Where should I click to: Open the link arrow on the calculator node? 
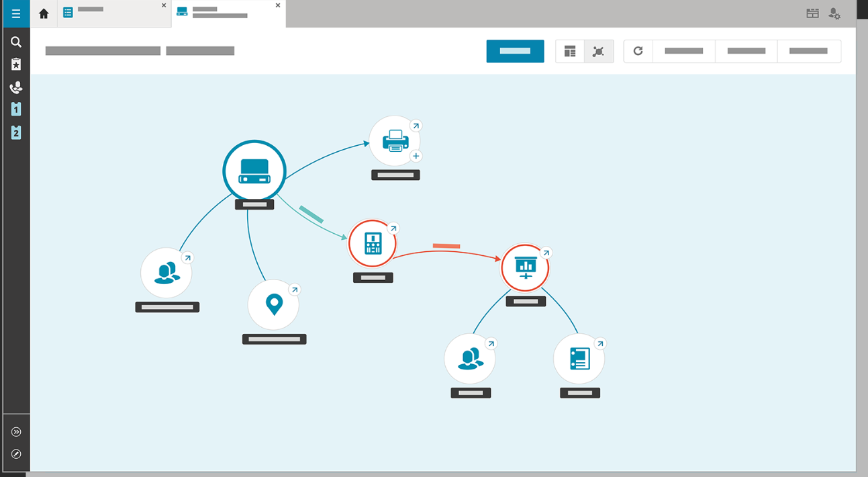393,228
